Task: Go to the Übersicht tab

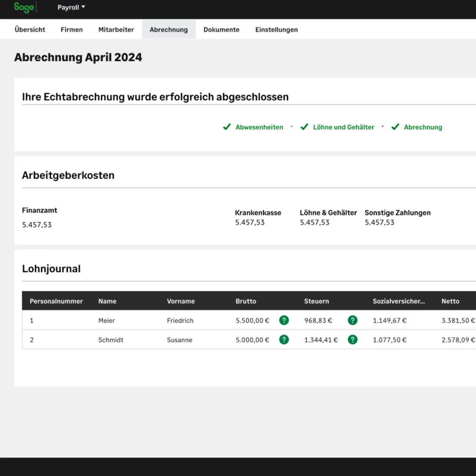Action: tap(30, 29)
